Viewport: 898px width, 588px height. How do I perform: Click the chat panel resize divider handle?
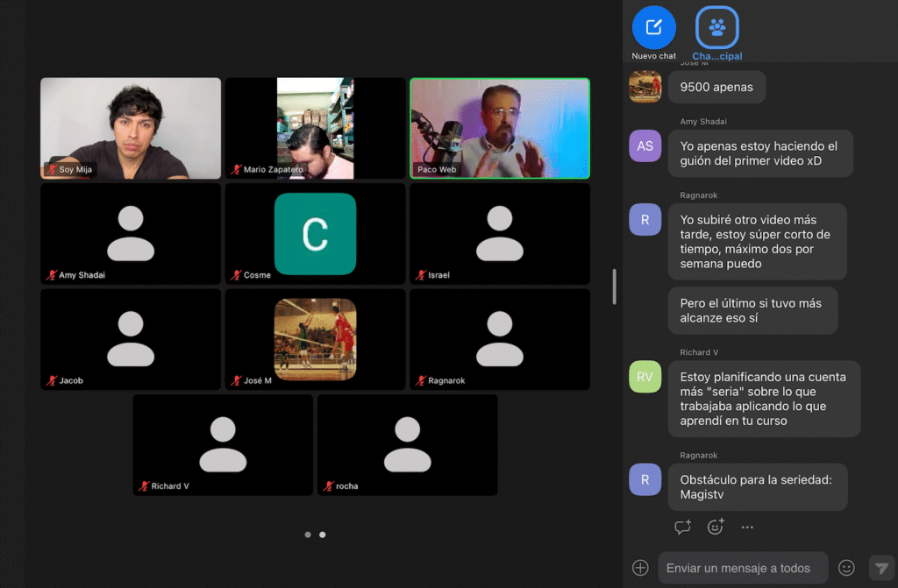614,287
